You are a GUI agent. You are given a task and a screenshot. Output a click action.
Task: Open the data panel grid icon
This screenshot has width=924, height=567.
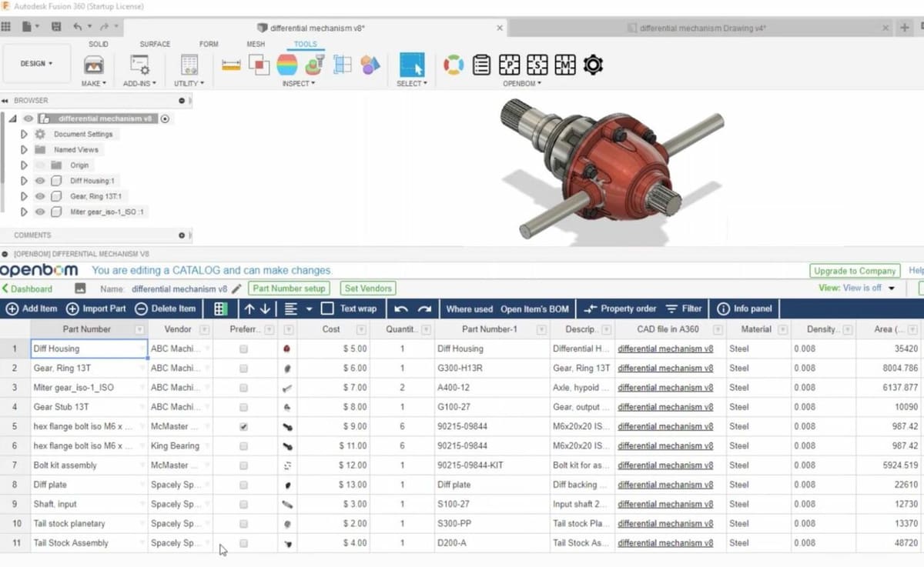click(x=6, y=27)
